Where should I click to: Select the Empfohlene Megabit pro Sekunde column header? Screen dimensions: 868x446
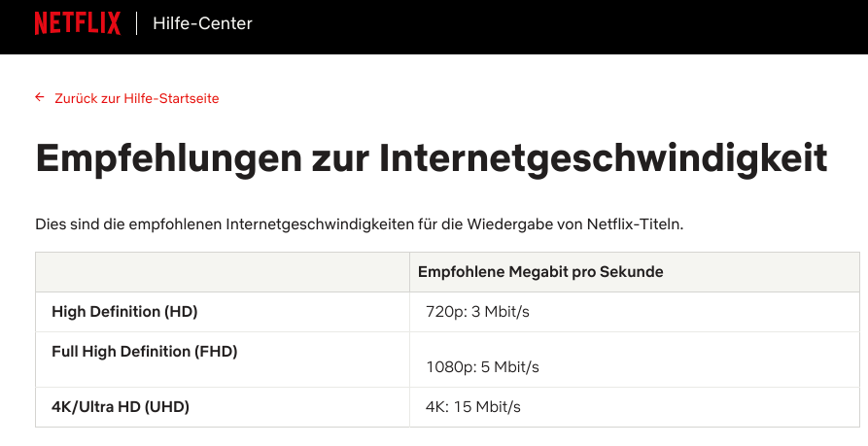pos(540,272)
